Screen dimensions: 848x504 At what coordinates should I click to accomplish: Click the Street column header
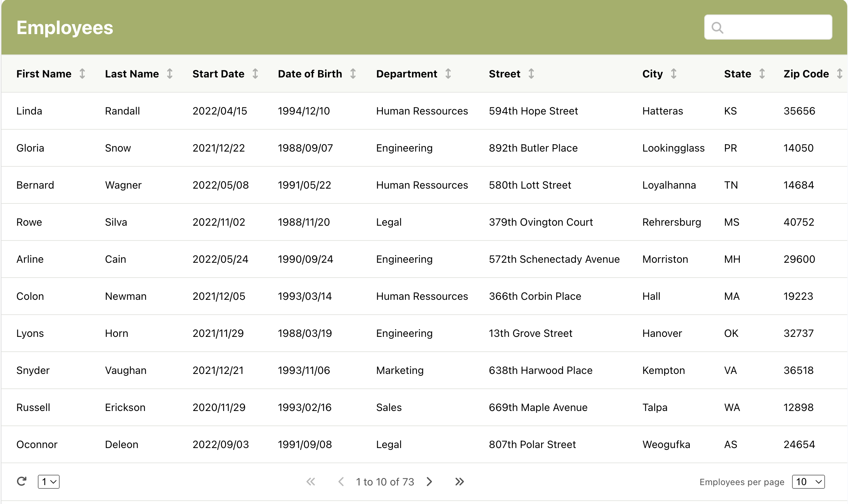click(504, 74)
